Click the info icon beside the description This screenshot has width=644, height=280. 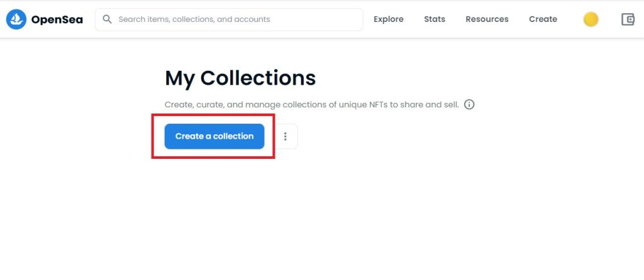pos(469,105)
